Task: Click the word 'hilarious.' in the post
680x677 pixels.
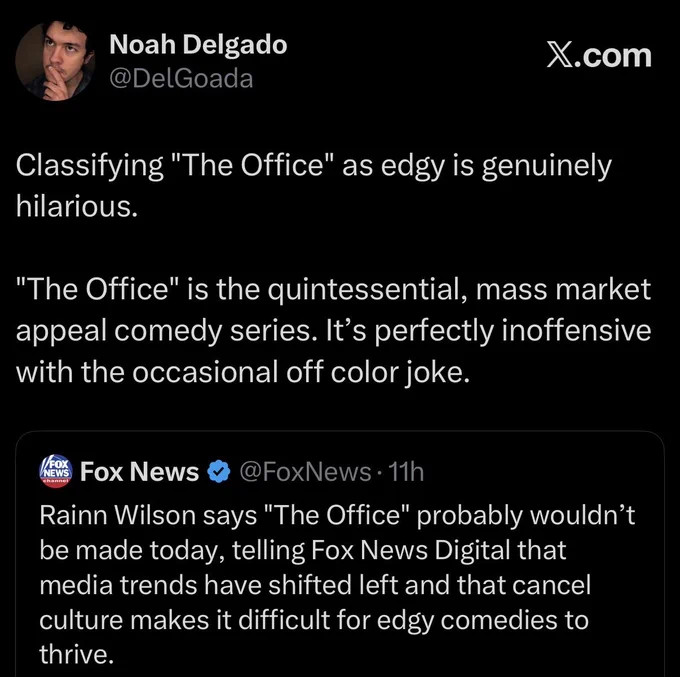Action: [77, 206]
